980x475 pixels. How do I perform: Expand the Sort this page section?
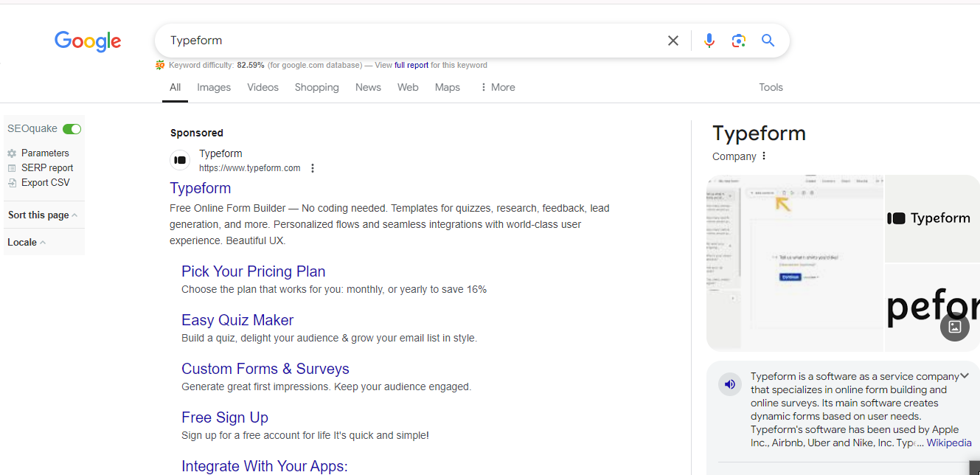(x=43, y=215)
